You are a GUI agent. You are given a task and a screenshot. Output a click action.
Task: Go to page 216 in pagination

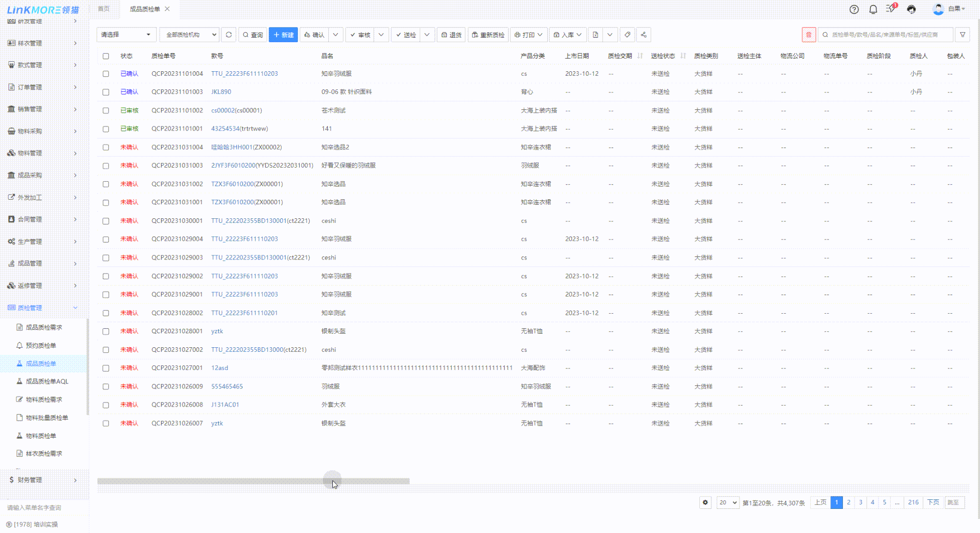[913, 502]
